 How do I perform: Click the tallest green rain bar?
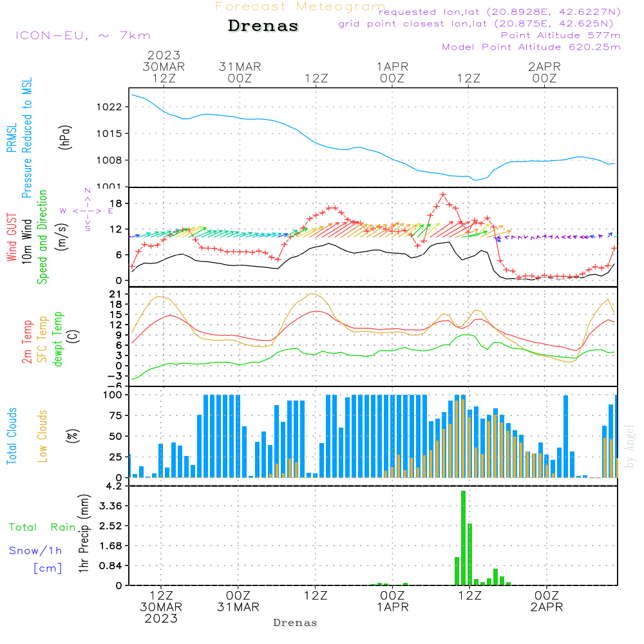click(463, 538)
